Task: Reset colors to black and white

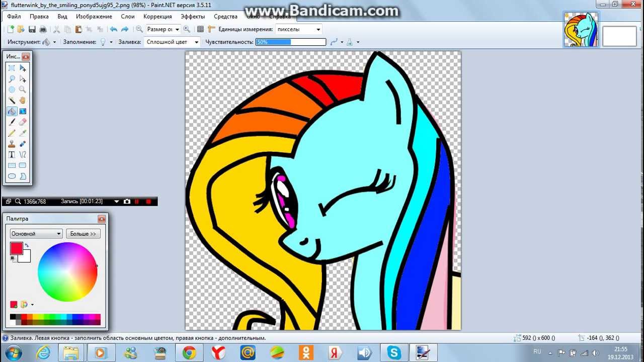Action: 13,258
